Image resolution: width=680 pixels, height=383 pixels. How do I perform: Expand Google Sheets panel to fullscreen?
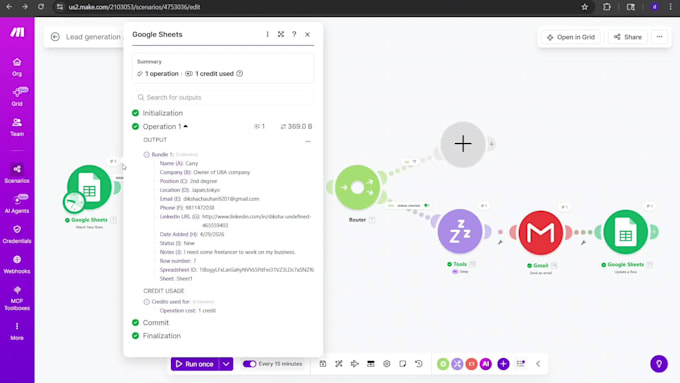(281, 34)
